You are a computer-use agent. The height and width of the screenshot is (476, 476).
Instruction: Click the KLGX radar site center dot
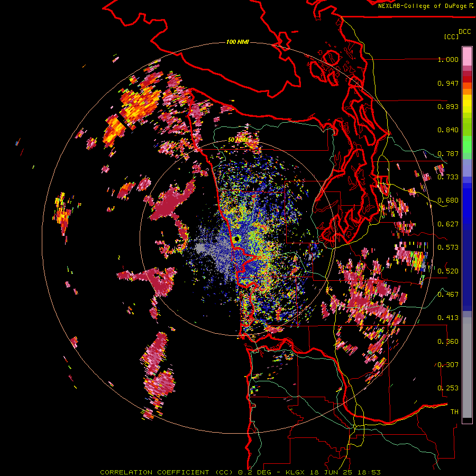pos(237,239)
